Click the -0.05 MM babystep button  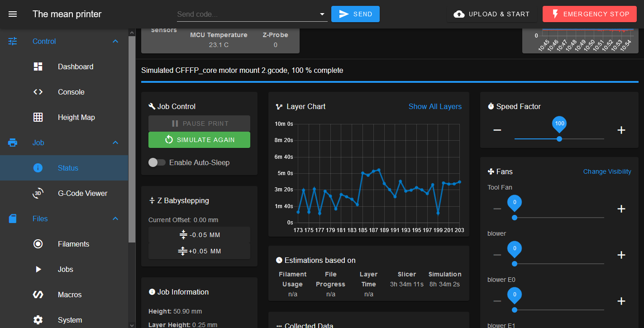(x=199, y=235)
